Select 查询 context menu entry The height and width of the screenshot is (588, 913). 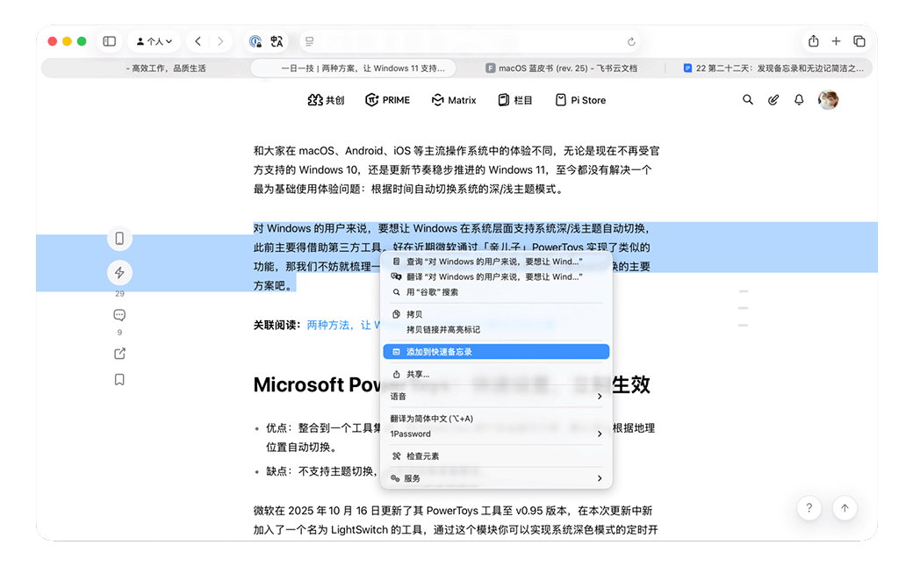[x=496, y=262]
